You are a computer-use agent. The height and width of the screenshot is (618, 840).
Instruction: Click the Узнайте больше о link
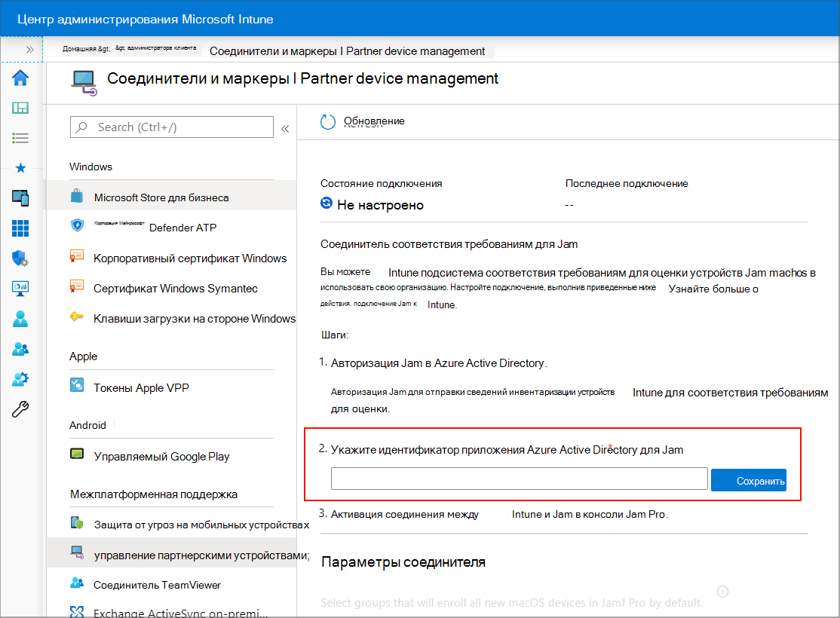tap(713, 289)
